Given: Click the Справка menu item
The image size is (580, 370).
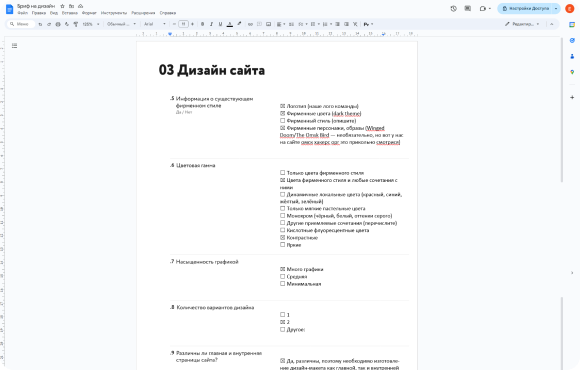Looking at the screenshot, I should pos(168,13).
